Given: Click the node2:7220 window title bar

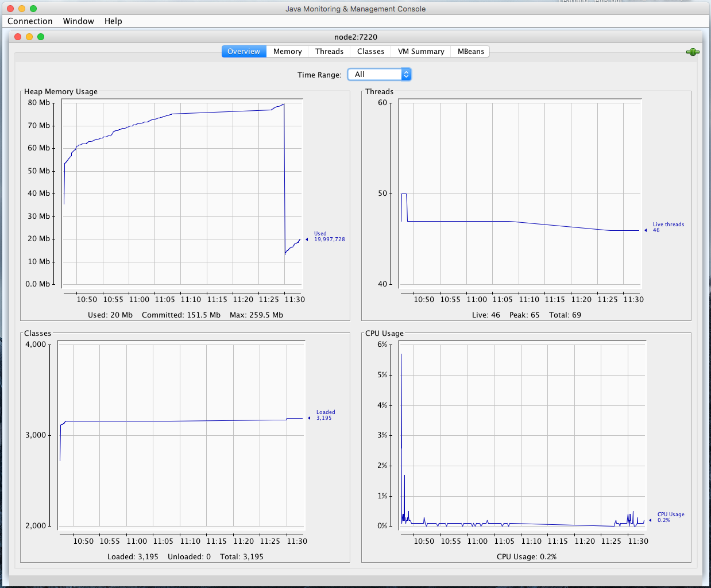Looking at the screenshot, I should (356, 37).
